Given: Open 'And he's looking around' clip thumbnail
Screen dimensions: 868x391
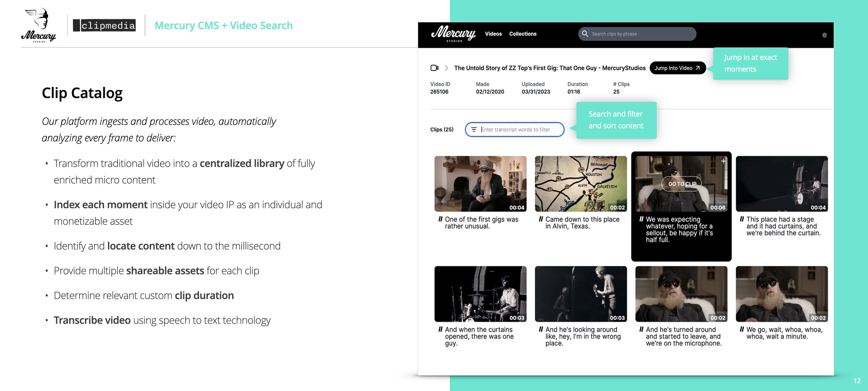Looking at the screenshot, I should tap(581, 294).
